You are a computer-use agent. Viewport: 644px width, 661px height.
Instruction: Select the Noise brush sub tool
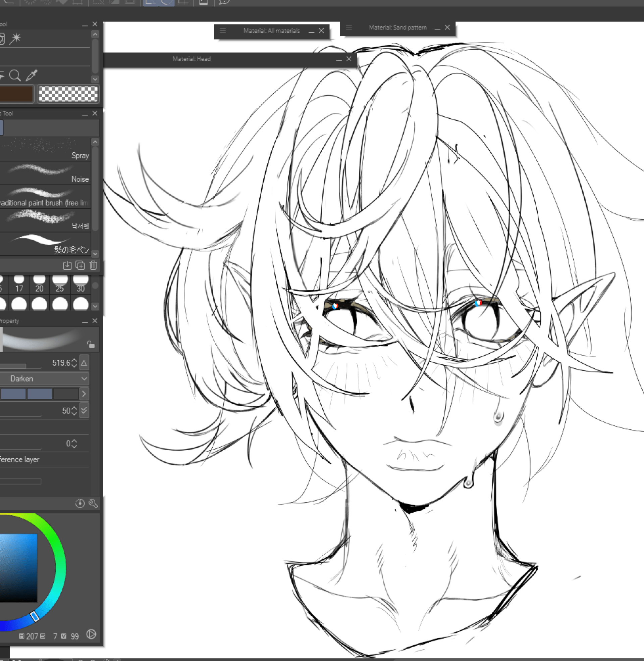coord(45,173)
